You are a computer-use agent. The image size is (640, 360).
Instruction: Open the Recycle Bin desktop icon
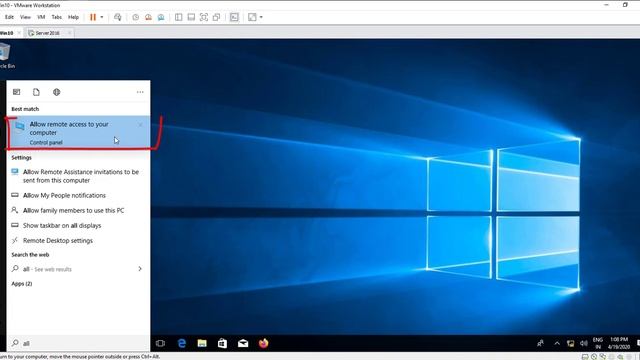tap(6, 55)
